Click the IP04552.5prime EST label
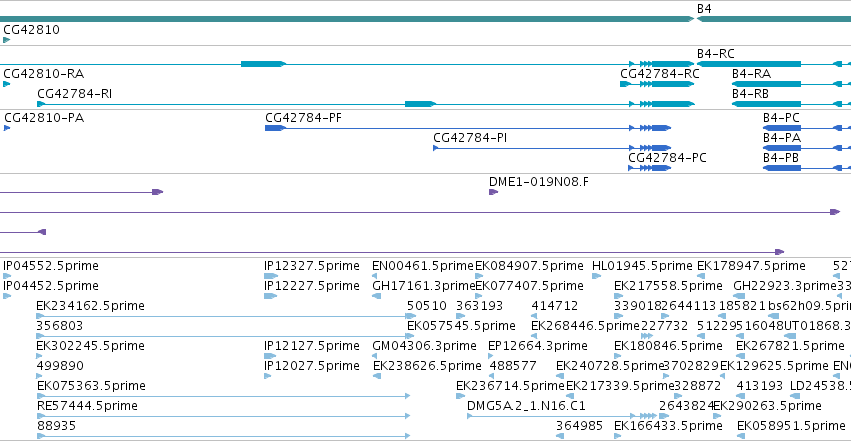Viewport: 851px width, 441px height. coord(51,266)
